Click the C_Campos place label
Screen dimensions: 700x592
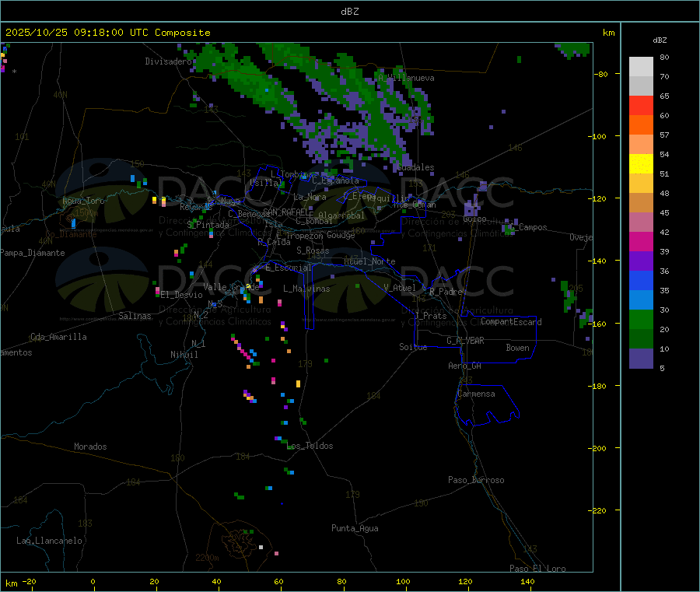[x=528, y=227]
